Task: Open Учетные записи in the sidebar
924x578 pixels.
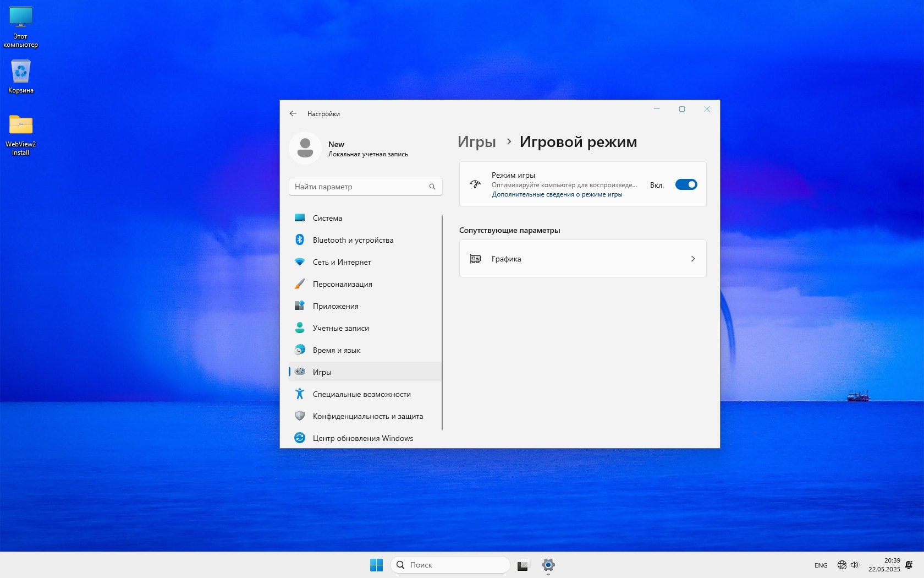Action: (x=340, y=328)
